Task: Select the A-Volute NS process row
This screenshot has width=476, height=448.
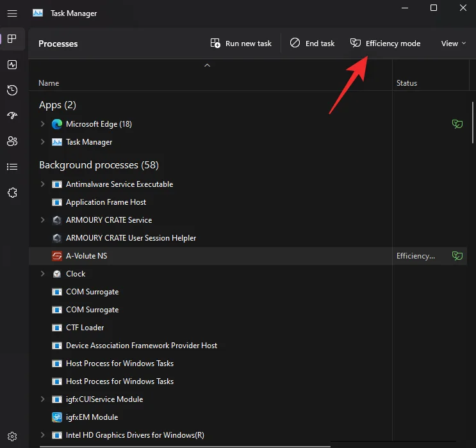Action: tap(248, 256)
